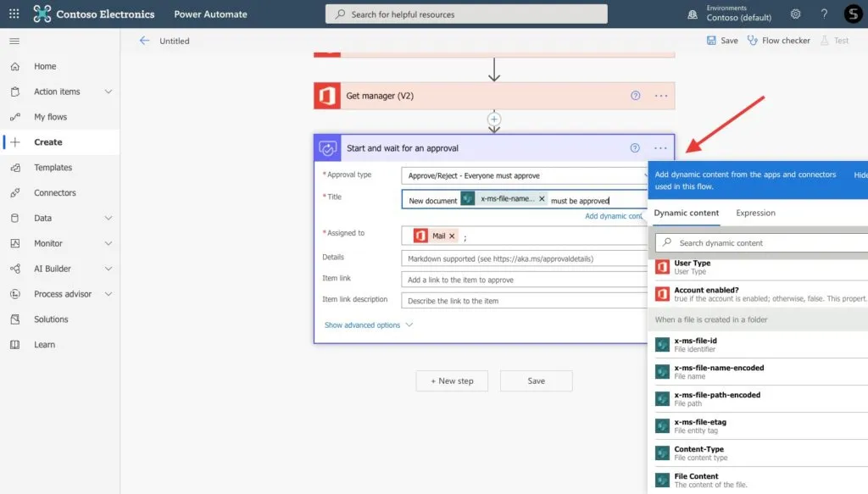
Task: Click the Search dynamic content field
Action: point(762,243)
